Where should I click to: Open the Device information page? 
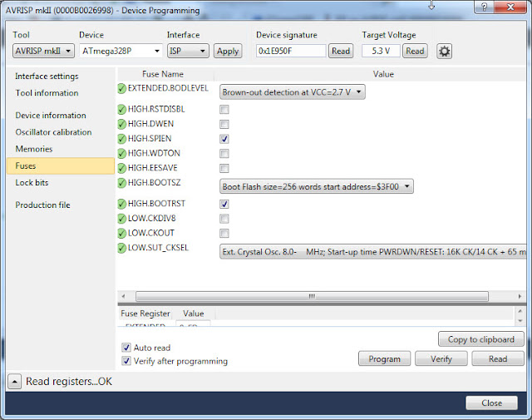tap(51, 116)
